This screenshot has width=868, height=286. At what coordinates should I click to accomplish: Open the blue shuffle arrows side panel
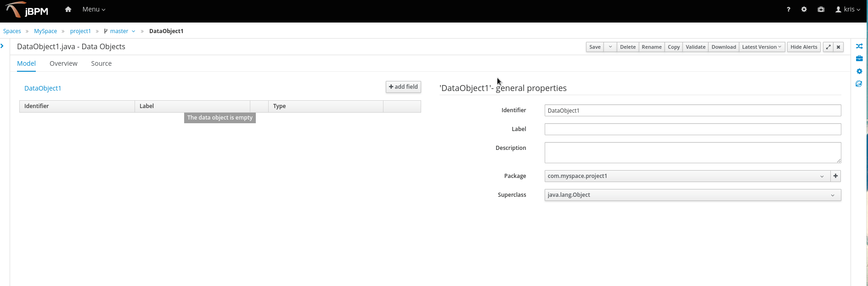click(859, 46)
